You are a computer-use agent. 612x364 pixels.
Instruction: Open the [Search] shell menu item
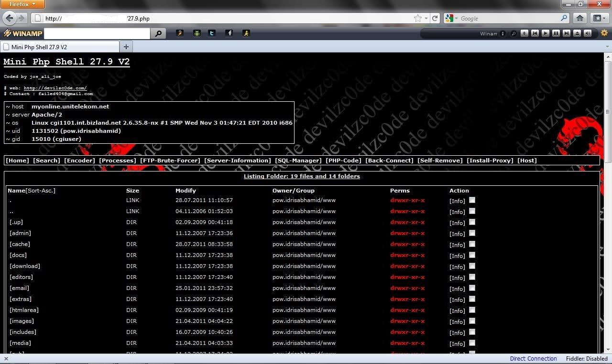point(46,161)
